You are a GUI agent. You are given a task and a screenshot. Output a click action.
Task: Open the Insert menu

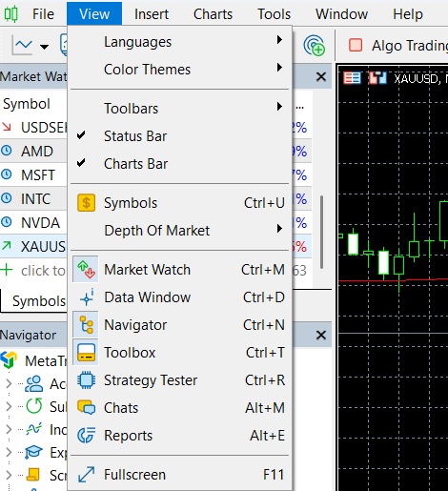(x=152, y=14)
